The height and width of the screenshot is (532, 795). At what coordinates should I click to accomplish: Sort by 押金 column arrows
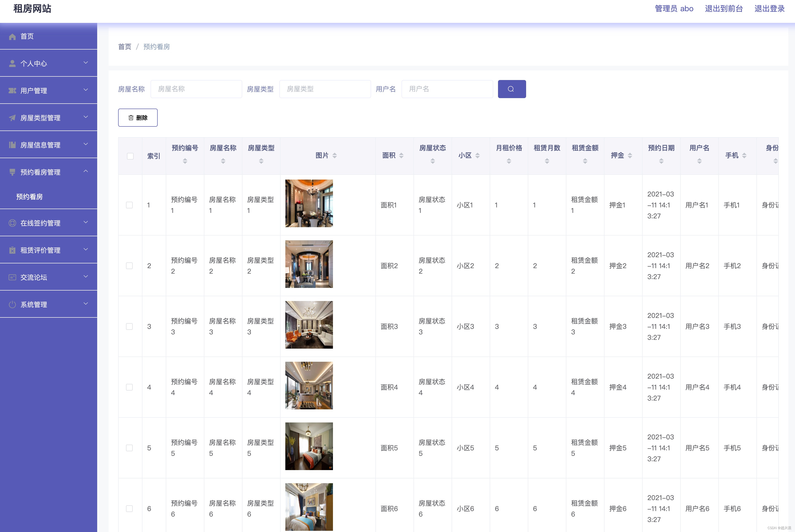(630, 156)
